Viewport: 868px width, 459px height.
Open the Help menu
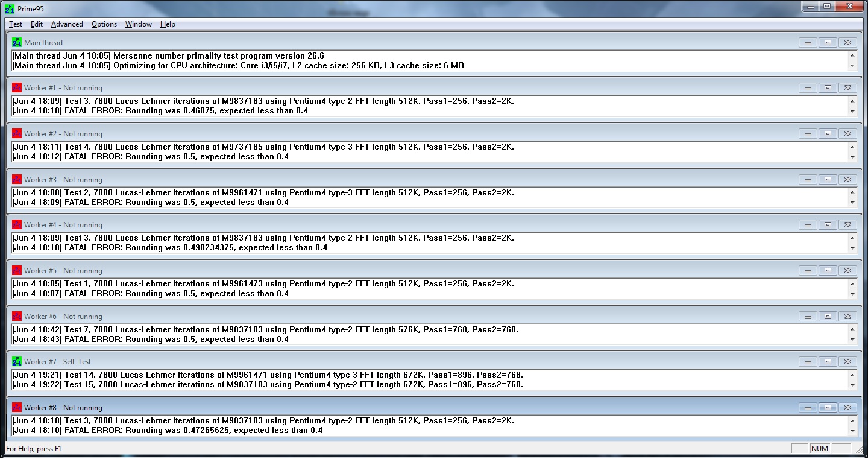(168, 24)
